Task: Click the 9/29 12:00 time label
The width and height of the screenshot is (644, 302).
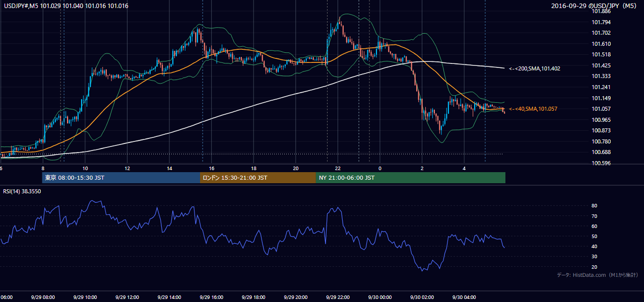Action: 127,297
